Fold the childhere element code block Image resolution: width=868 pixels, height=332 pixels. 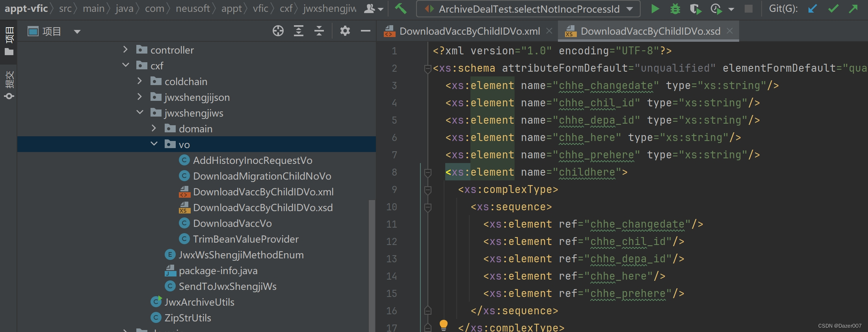click(x=427, y=172)
